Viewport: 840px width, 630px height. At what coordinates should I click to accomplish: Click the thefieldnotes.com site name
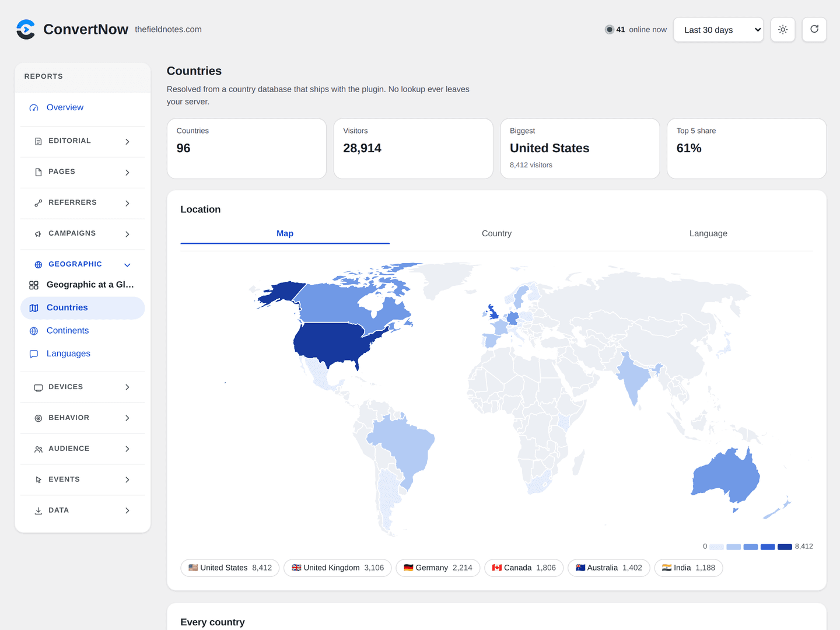point(168,29)
